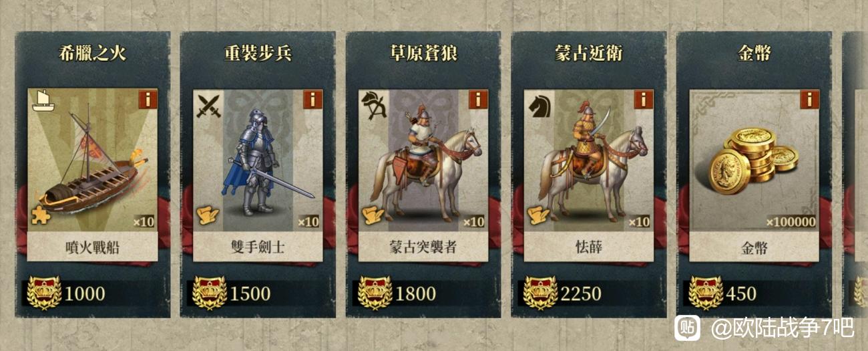Show info for 蒙古突襲者 card
Screen dimensions: 868x351
click(479, 100)
